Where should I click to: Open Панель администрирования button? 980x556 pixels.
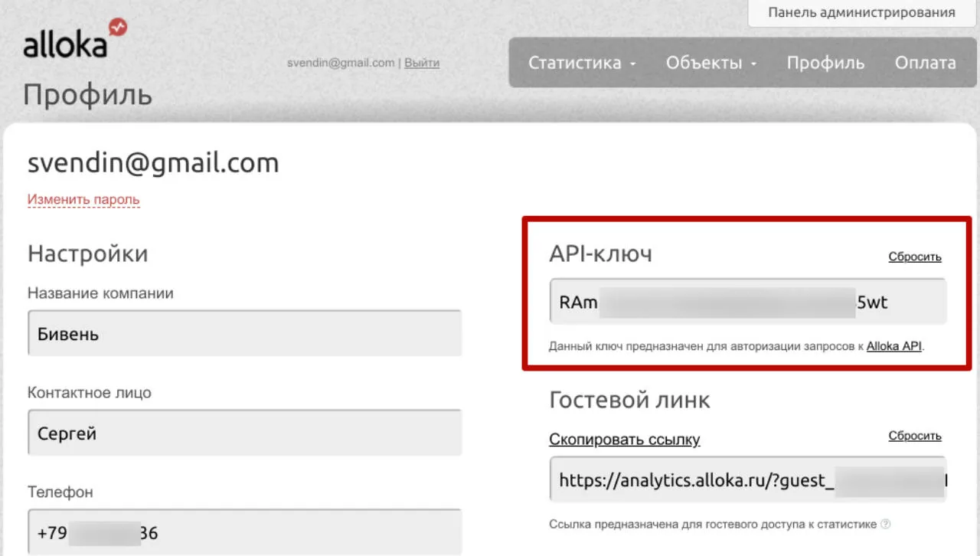[x=861, y=13]
